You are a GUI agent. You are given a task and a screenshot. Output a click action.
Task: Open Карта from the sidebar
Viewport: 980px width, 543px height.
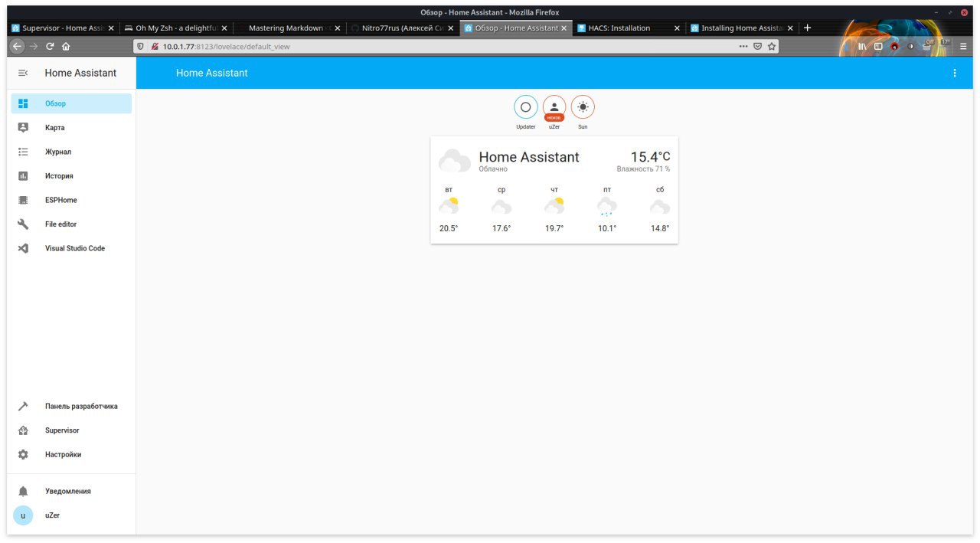71,128
